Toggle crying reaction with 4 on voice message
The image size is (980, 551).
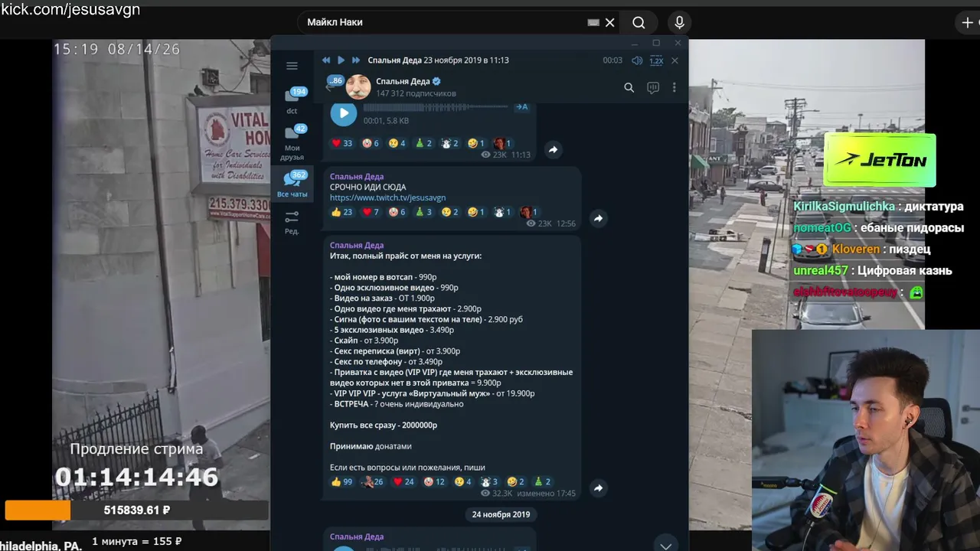click(397, 143)
